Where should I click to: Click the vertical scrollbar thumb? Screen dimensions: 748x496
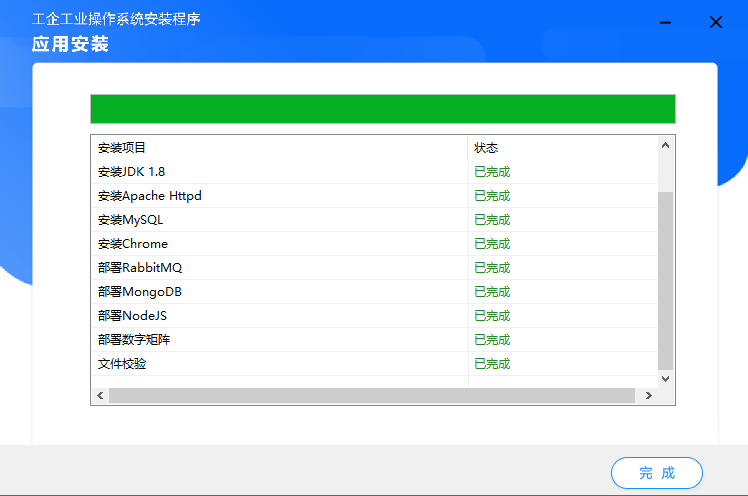pos(665,280)
